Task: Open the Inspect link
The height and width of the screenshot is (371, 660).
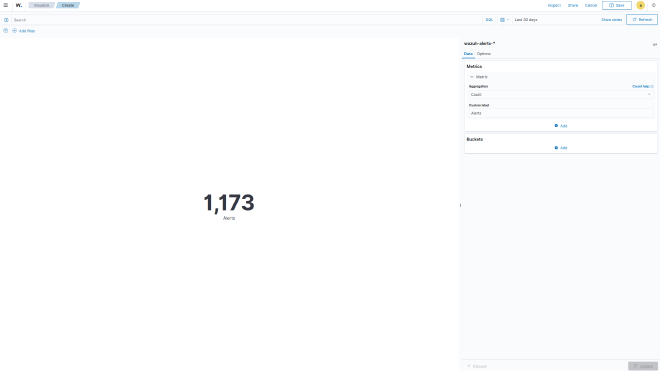Action: (x=554, y=5)
